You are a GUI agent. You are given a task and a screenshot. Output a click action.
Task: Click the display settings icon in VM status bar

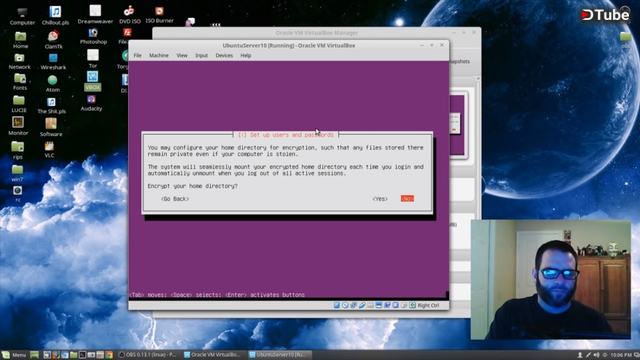point(379,305)
